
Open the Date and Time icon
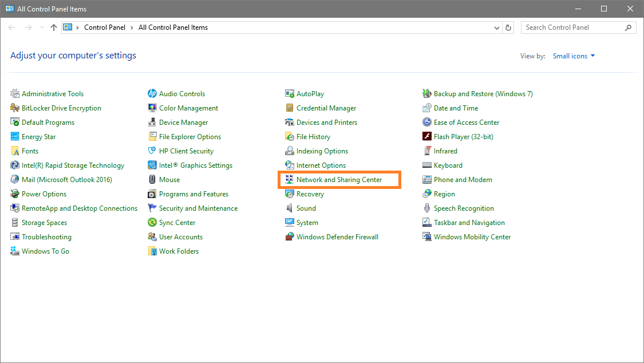(x=426, y=108)
